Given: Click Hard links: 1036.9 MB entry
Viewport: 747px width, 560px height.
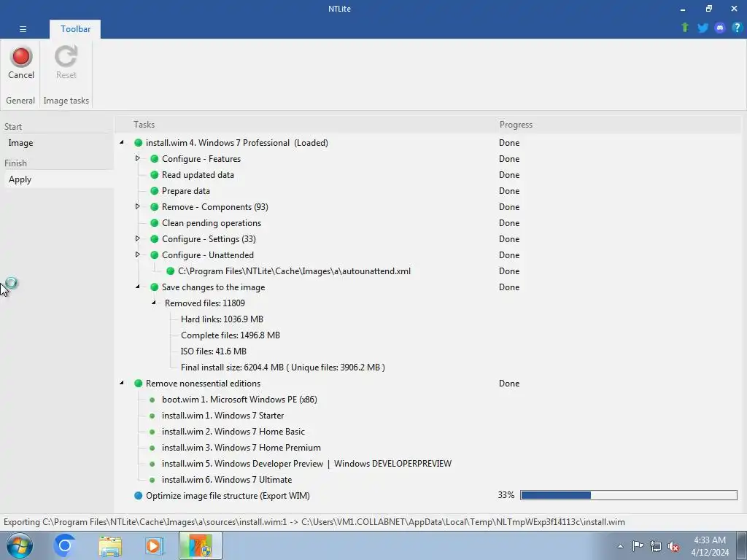Looking at the screenshot, I should (222, 319).
